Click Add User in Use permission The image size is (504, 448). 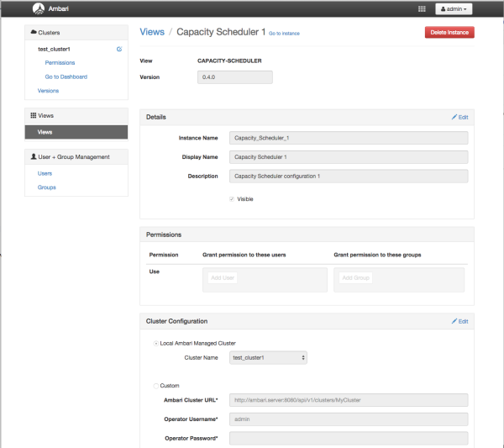tap(223, 278)
